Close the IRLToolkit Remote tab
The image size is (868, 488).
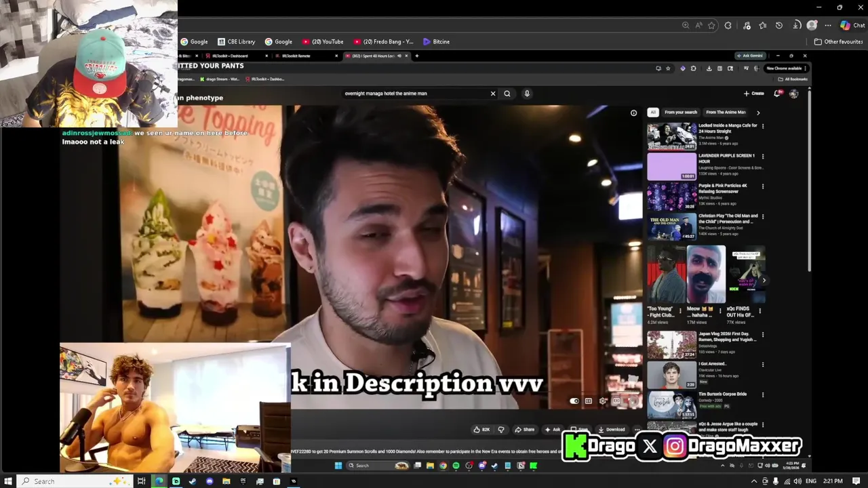336,56
